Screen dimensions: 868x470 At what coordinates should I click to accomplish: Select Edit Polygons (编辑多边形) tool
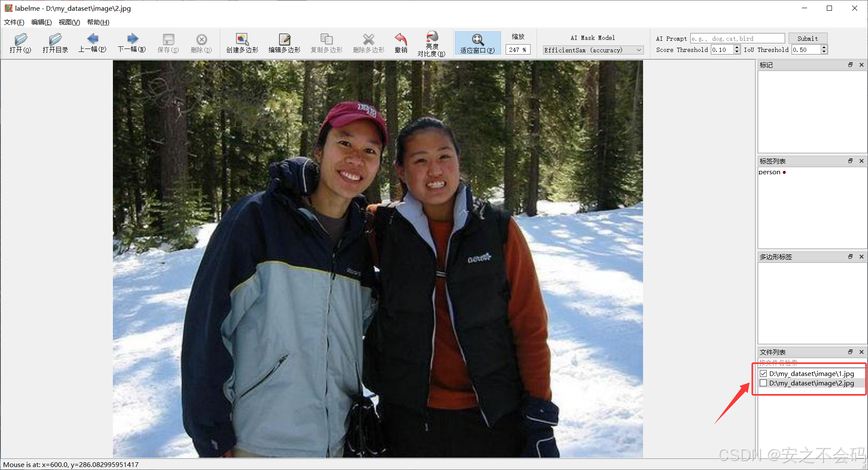click(284, 40)
